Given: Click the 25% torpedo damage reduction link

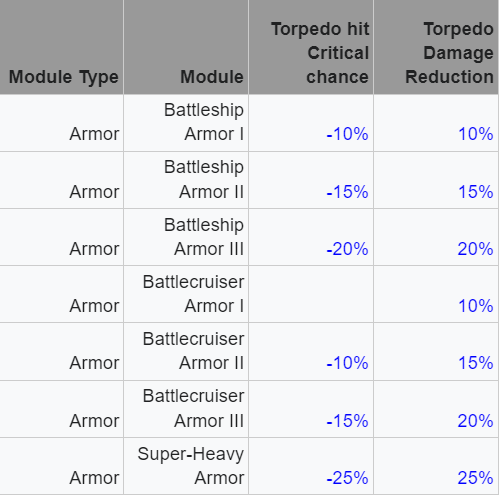Looking at the screenshot, I should (476, 478).
